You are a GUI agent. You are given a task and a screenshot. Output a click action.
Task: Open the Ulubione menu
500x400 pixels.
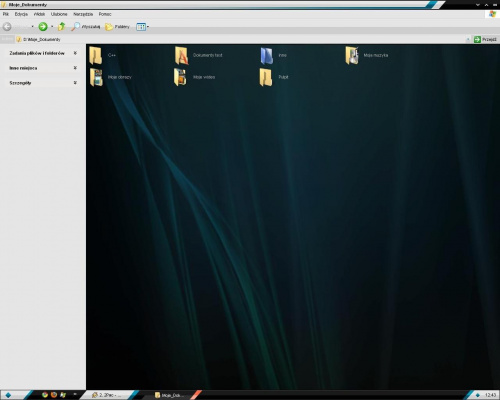pyautogui.click(x=59, y=14)
